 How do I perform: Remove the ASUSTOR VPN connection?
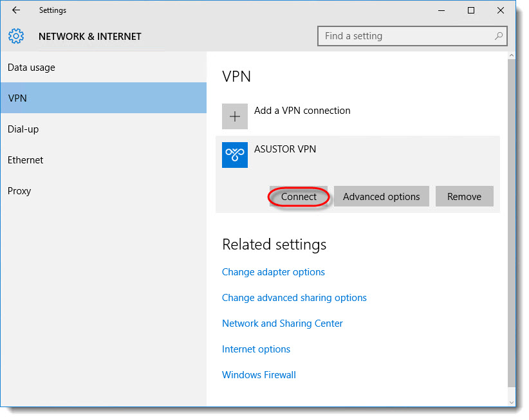[464, 197]
